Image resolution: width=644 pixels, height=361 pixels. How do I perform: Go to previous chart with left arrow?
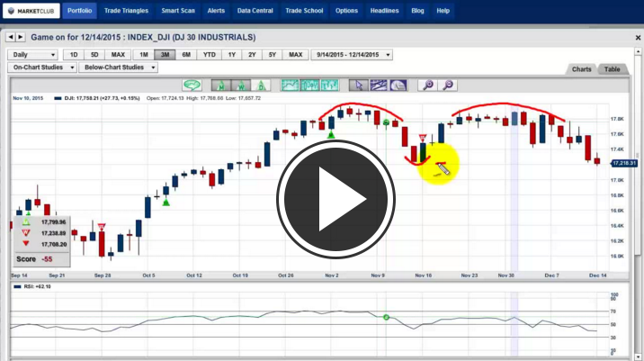(x=11, y=37)
